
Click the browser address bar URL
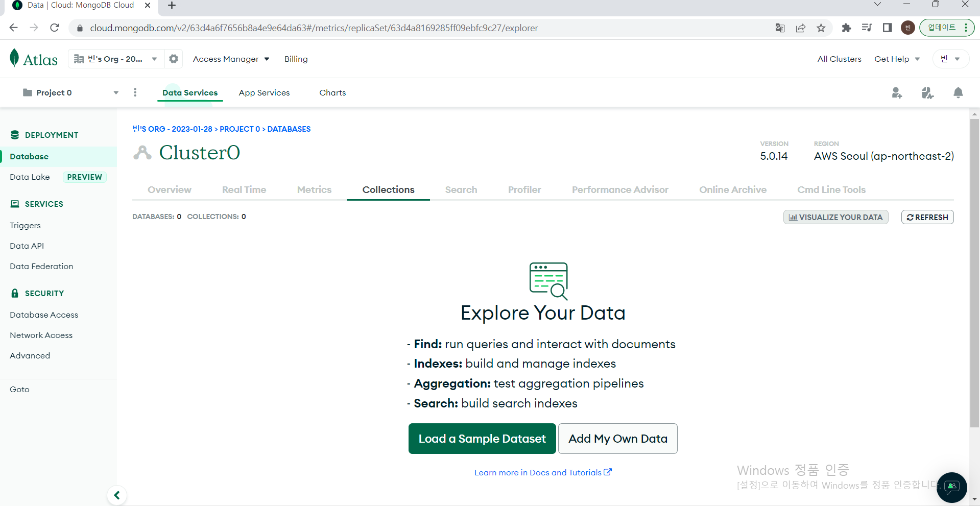click(x=314, y=28)
